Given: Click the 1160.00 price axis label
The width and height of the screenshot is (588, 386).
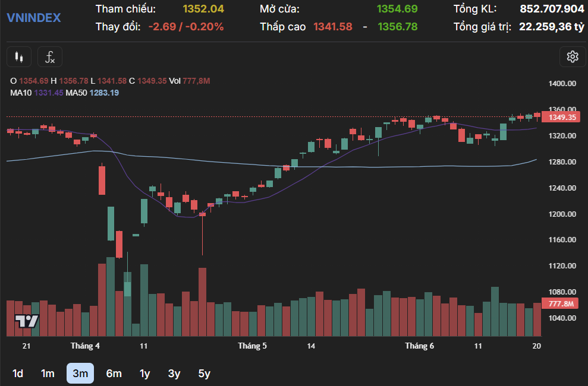Looking at the screenshot, I should pyautogui.click(x=562, y=239).
